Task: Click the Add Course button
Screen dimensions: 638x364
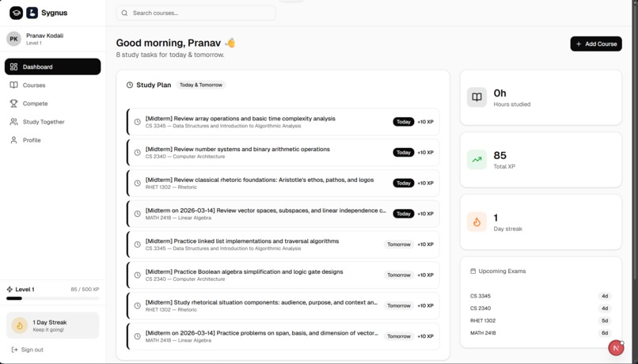Action: [x=596, y=44]
